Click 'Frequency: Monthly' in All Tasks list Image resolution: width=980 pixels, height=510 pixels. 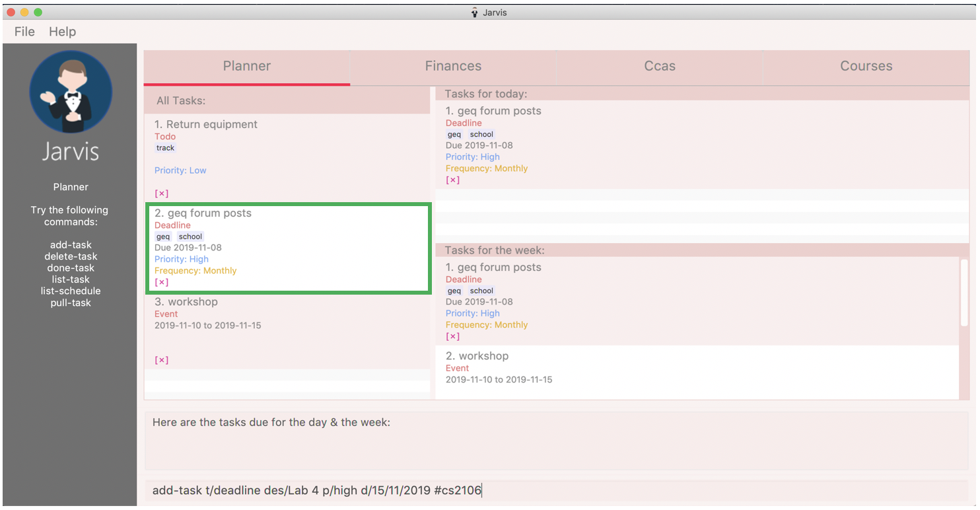(195, 271)
